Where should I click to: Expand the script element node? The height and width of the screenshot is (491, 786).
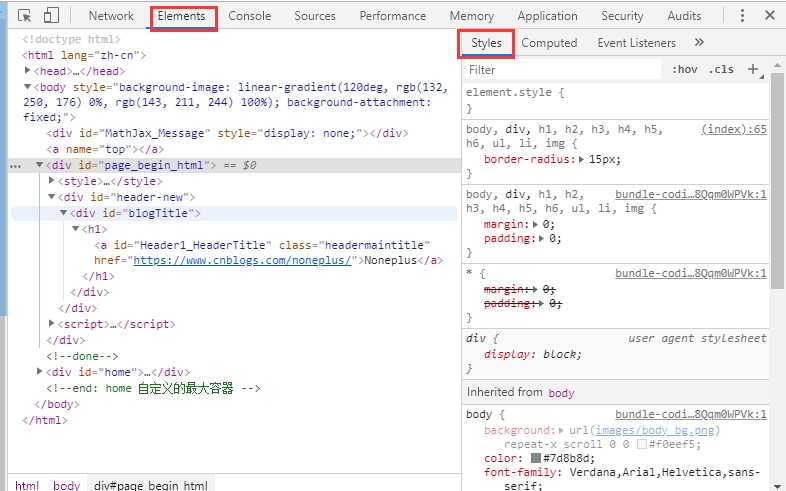[x=52, y=324]
